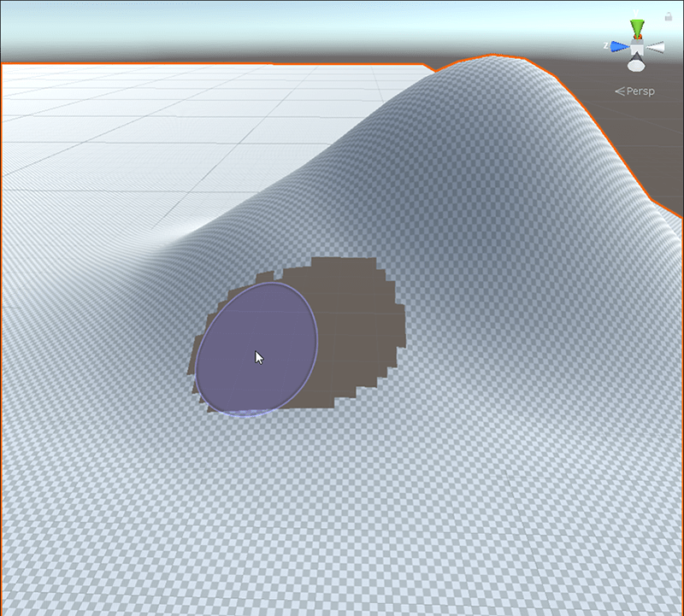This screenshot has width=684, height=616.
Task: Click the dark downward cone below the gizmo cube
Action: pos(637,56)
